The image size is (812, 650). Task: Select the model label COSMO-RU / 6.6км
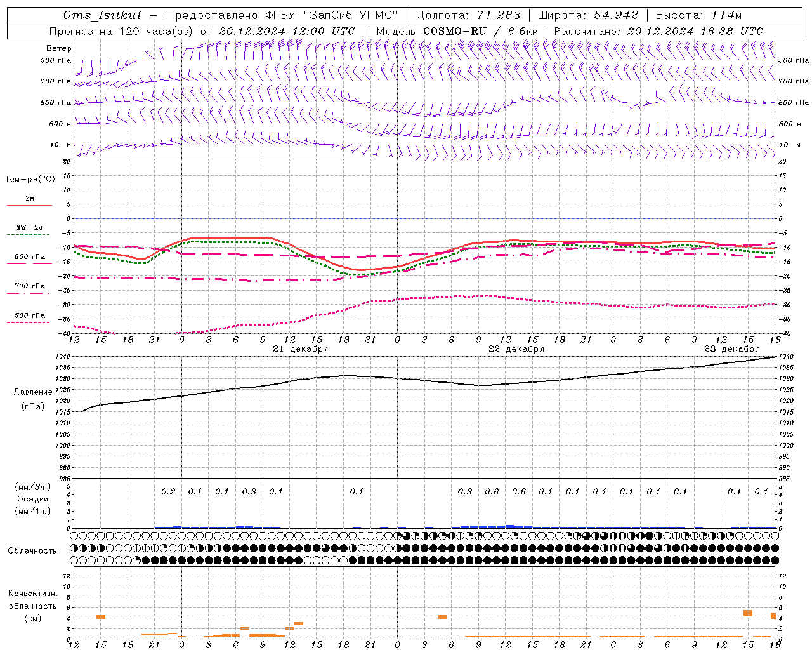[481, 31]
